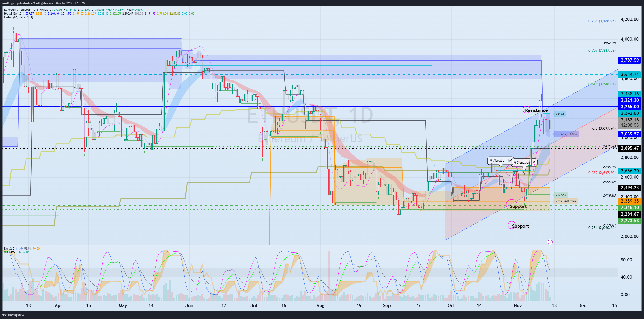Click the 'M-Signal on 1W' callout bubble
Viewport: 644px width, 319px height.
[x=500, y=161]
